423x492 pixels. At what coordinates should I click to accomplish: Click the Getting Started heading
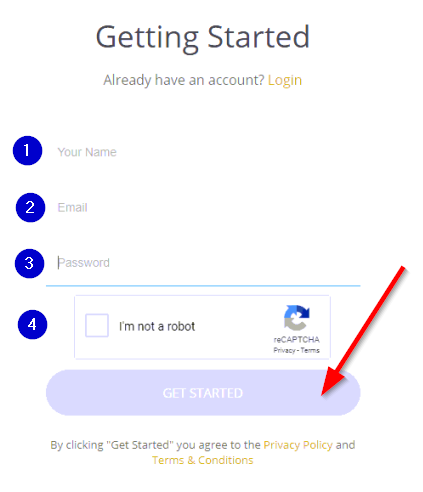click(203, 38)
